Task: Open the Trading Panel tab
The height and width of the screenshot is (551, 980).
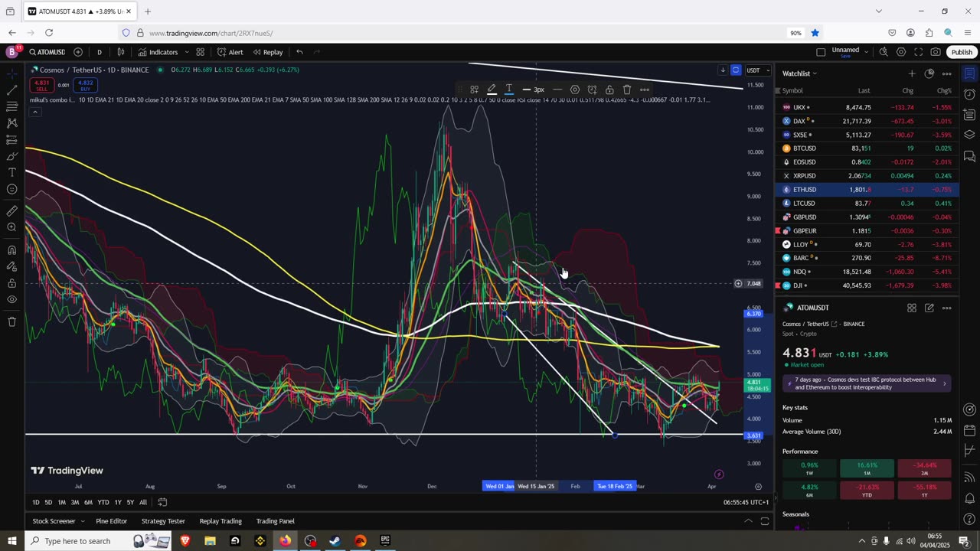Action: (275, 521)
